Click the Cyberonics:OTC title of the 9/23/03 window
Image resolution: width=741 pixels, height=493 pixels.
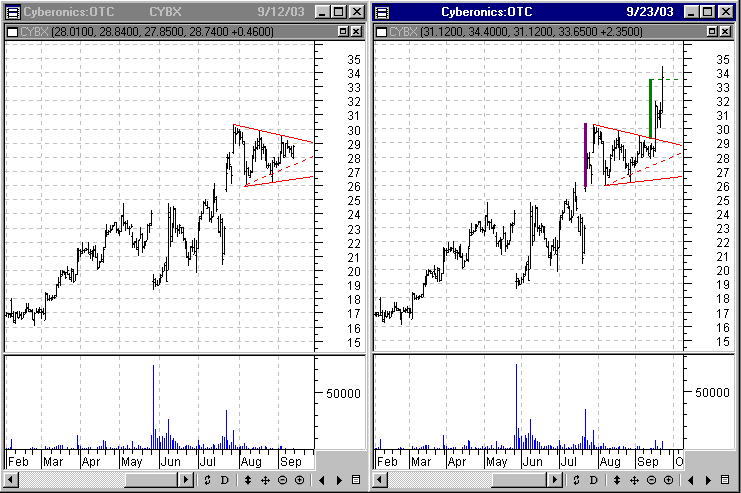point(487,12)
